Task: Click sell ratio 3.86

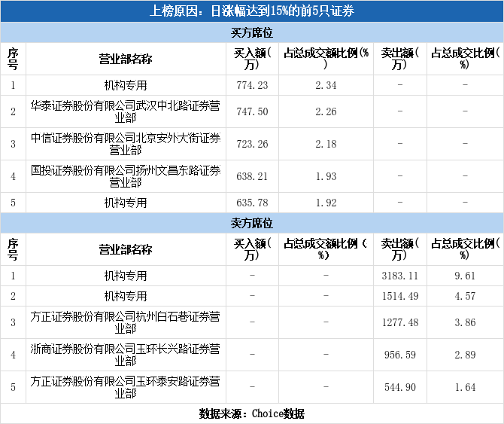Action: (x=465, y=322)
